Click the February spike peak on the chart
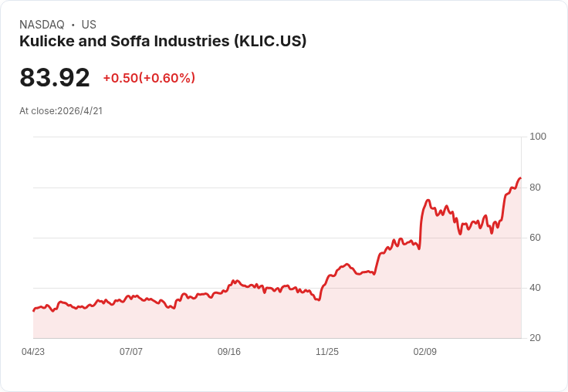The height and width of the screenshot is (392, 568). click(428, 201)
